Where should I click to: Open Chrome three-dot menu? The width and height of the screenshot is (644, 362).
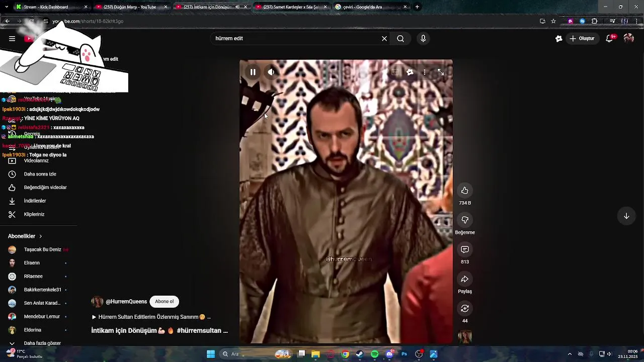[637, 21]
